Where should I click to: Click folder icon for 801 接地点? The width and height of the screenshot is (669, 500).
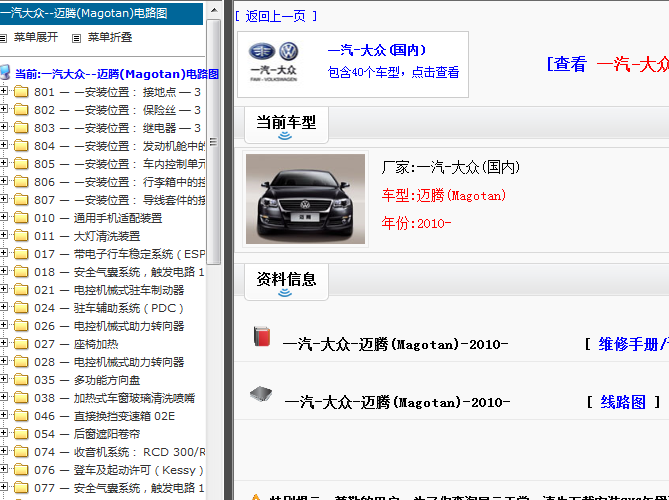[21, 92]
